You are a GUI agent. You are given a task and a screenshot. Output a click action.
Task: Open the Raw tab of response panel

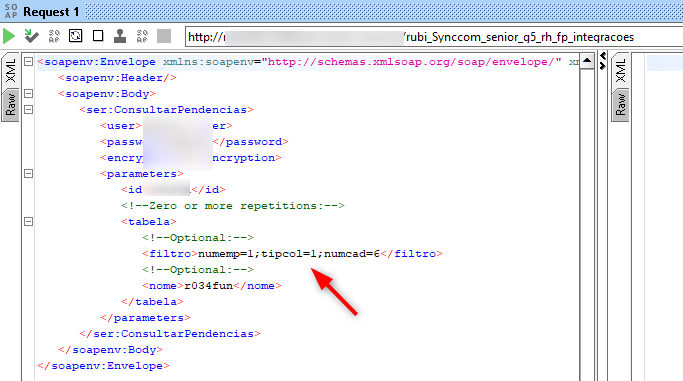click(x=620, y=105)
